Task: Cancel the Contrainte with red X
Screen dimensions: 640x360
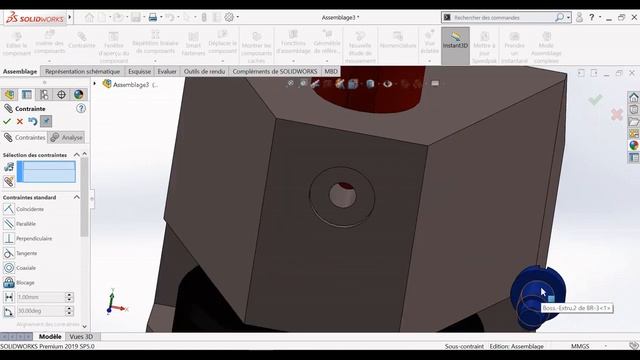Action: tap(20, 121)
